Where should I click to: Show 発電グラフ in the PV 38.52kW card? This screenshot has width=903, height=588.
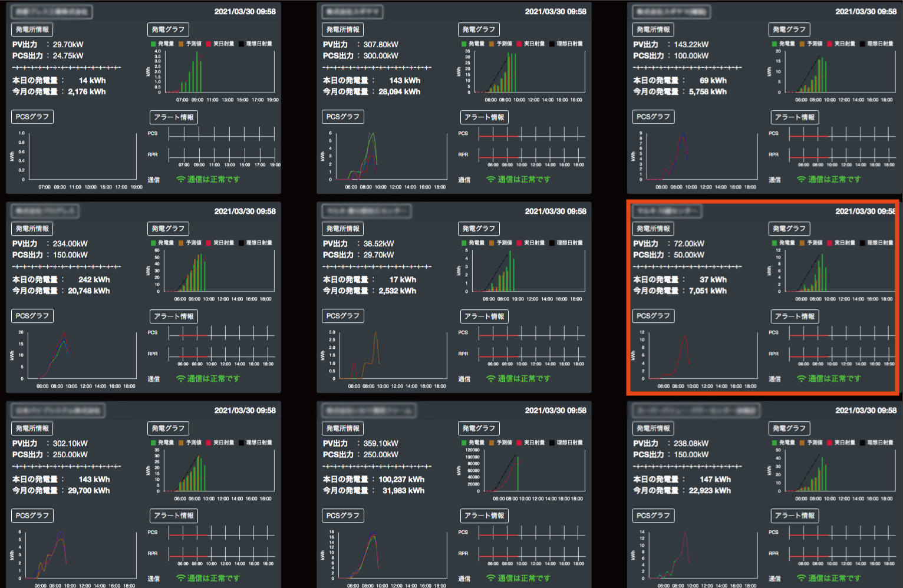coord(479,229)
